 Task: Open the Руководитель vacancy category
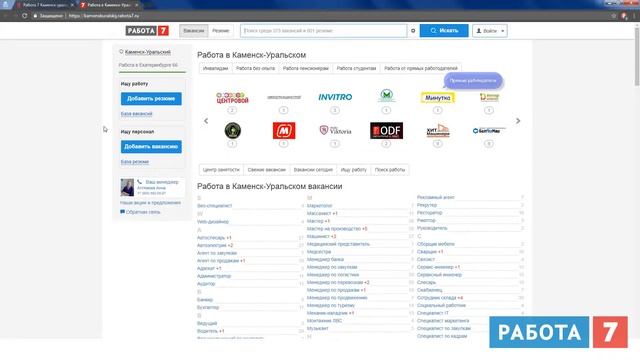432,228
